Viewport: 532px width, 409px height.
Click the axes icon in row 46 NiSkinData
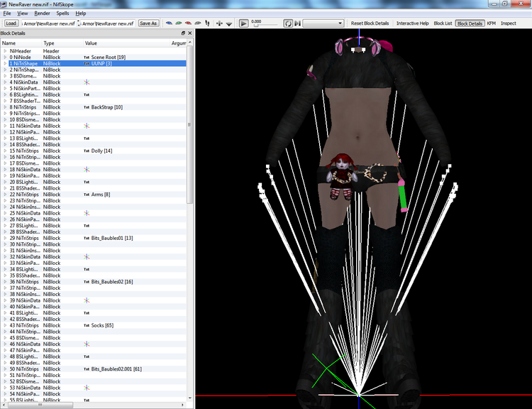87,344
